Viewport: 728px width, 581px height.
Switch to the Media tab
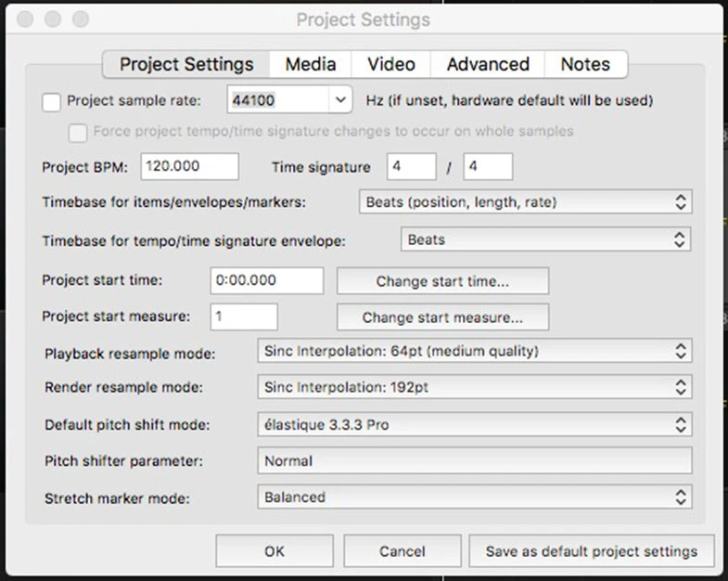tap(311, 64)
